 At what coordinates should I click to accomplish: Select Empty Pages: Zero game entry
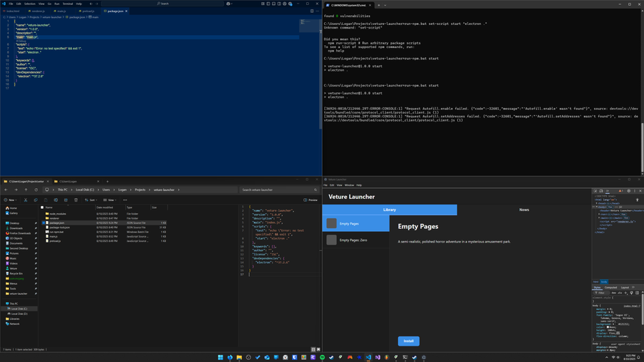tap(356, 240)
